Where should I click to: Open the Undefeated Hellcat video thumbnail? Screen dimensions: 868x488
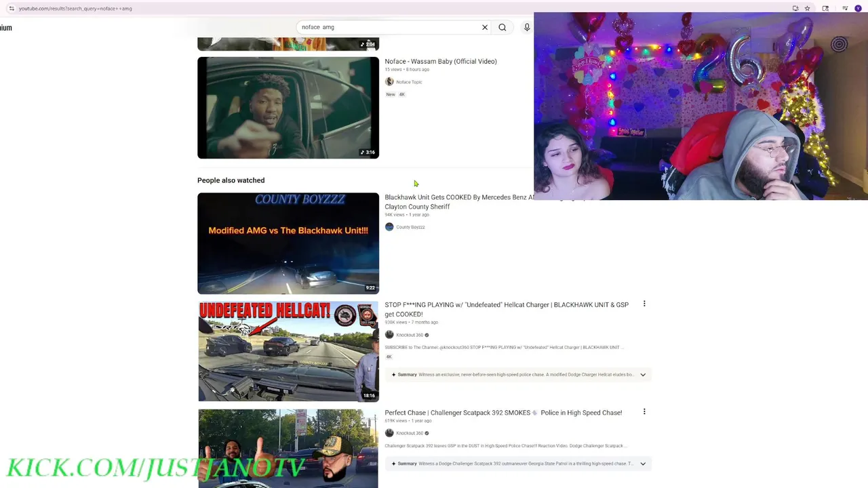coord(288,352)
